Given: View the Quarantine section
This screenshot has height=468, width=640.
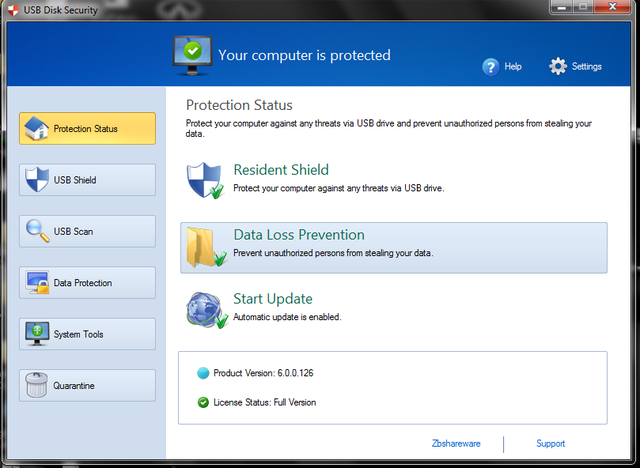Looking at the screenshot, I should tap(87, 386).
